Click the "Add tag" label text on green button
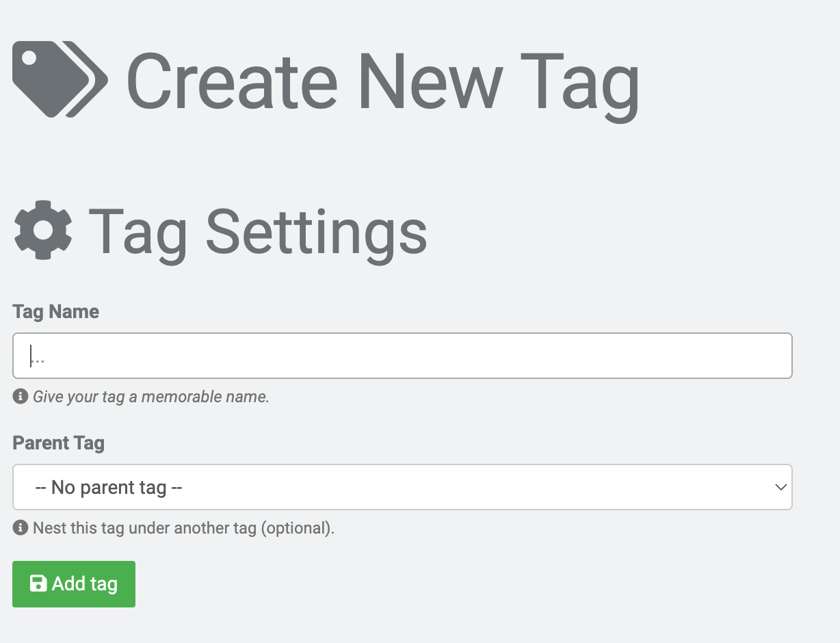Viewport: 840px width, 643px height. coord(85,584)
